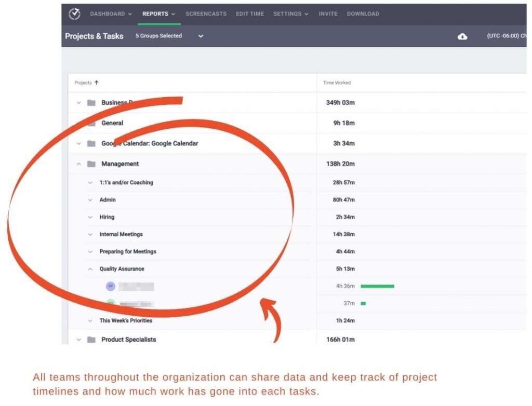
Task: Click the circular app logo icon
Action: 74,14
